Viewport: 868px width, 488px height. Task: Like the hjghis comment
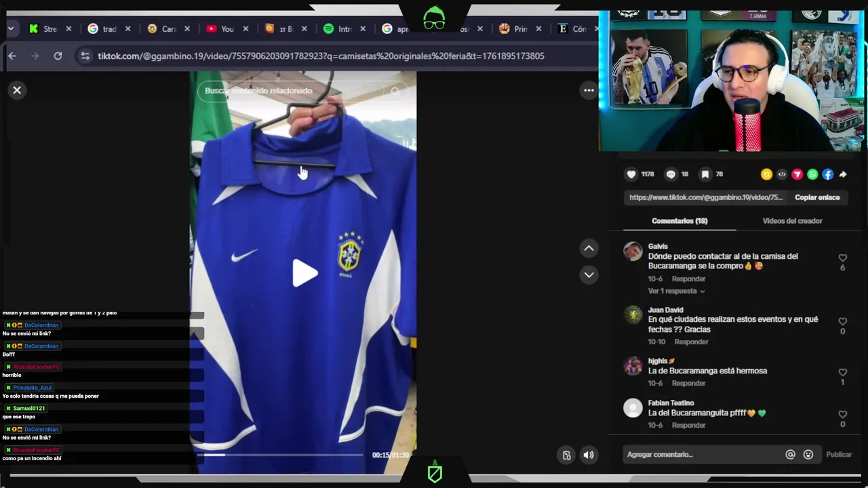click(843, 372)
